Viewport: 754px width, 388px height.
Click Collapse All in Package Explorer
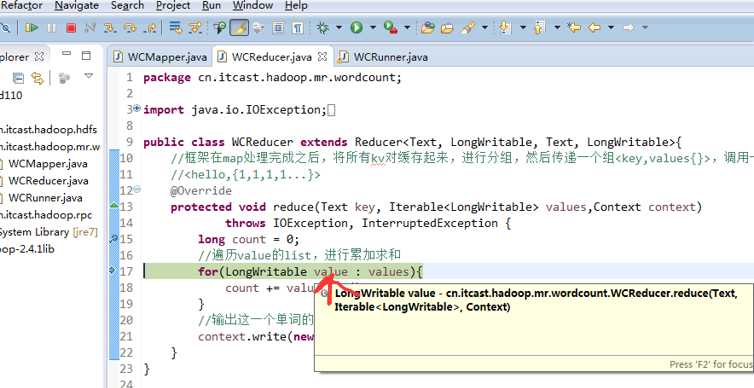coord(18,77)
